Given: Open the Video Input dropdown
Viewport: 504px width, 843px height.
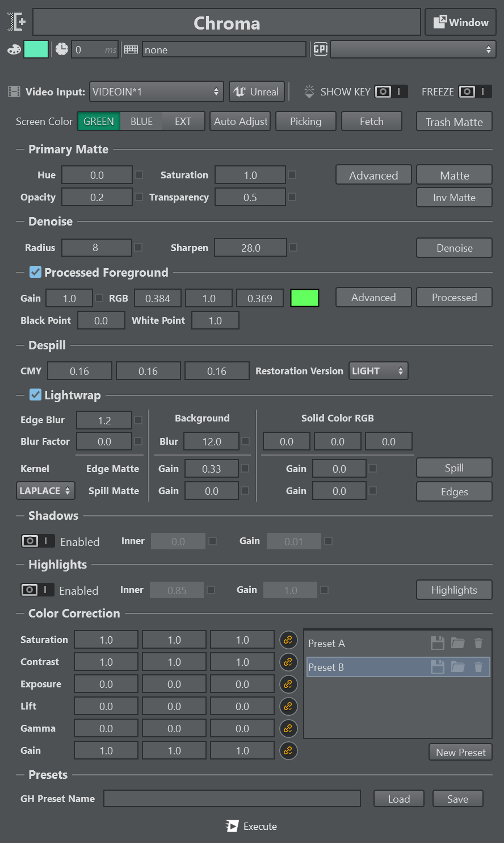Looking at the screenshot, I should (157, 91).
